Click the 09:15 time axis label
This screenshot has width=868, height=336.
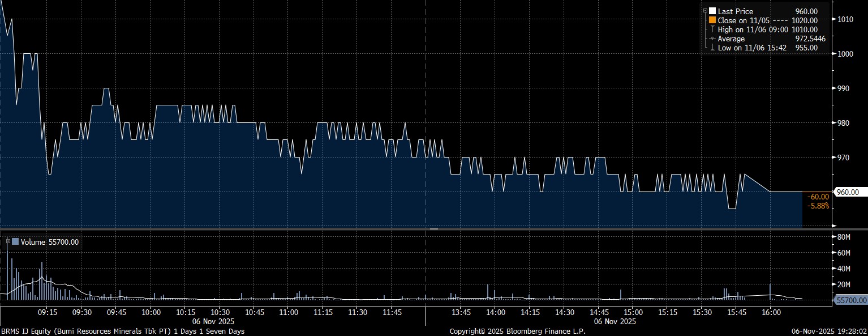click(x=48, y=312)
